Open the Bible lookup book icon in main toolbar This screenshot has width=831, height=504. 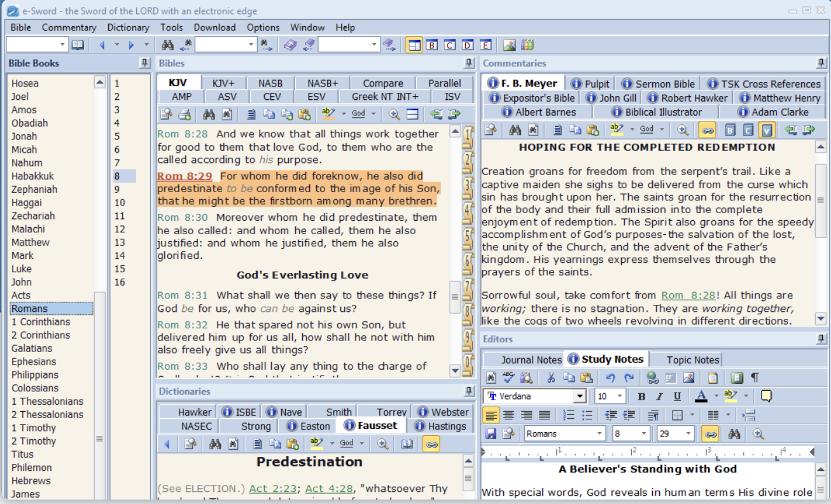(78, 45)
